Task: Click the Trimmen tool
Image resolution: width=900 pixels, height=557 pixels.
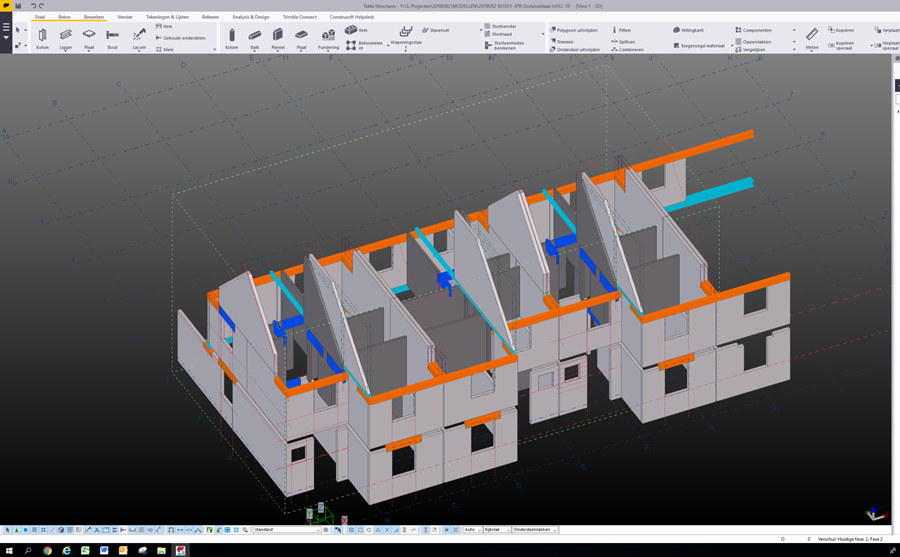Action: [562, 41]
